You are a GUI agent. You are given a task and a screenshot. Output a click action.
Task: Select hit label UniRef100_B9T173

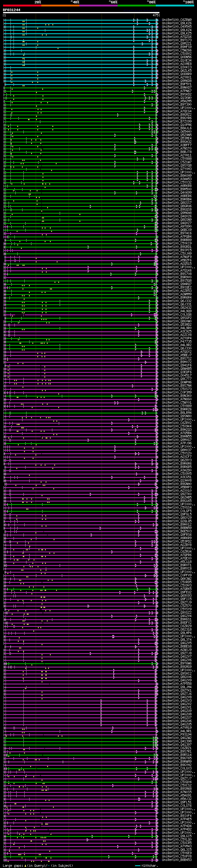click(177, 40)
